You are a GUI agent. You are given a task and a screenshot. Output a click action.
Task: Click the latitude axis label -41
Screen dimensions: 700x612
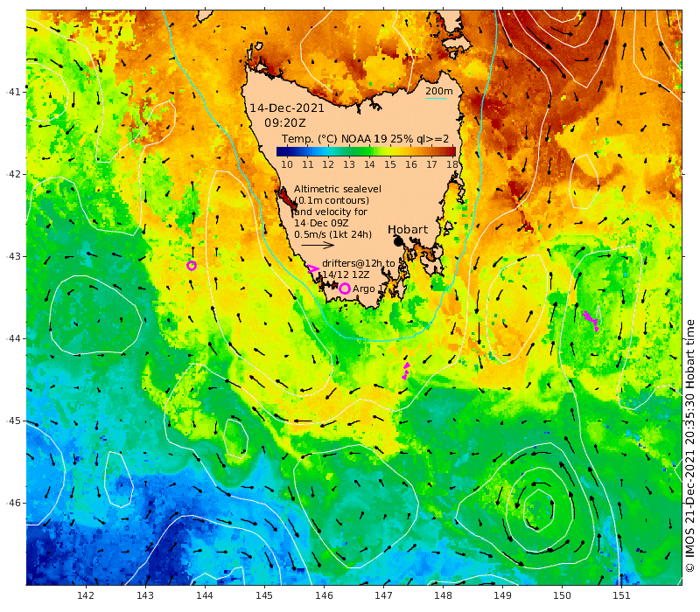click(14, 92)
